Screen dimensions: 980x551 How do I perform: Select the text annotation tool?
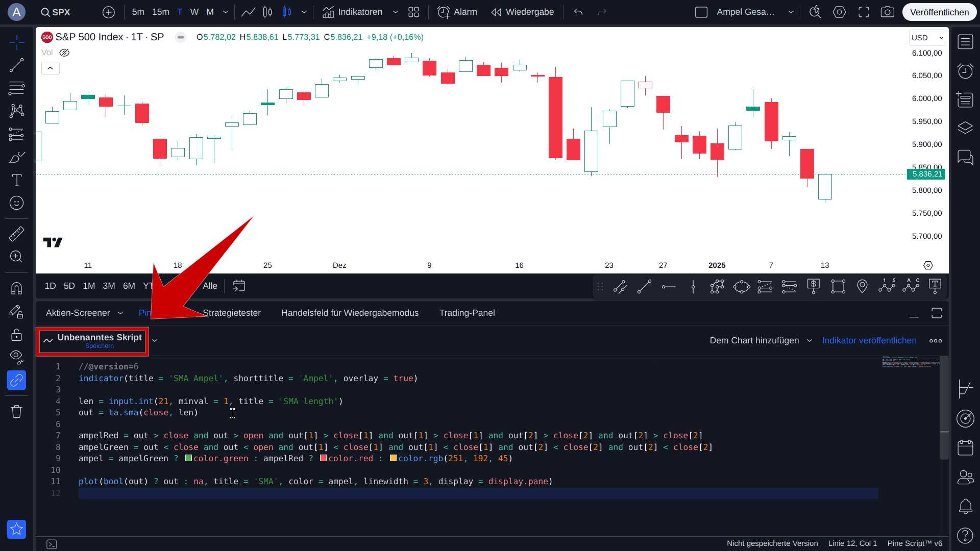coord(16,180)
